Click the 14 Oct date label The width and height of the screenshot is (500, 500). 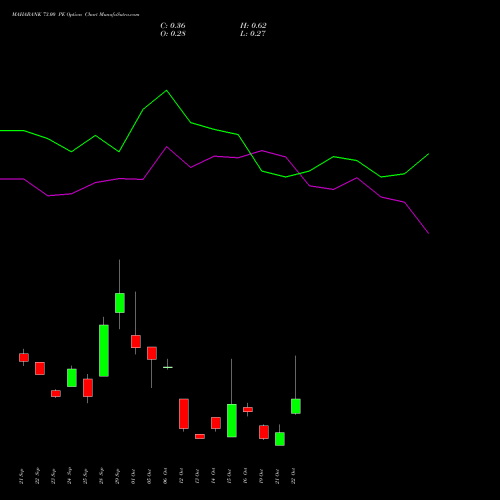214,476
